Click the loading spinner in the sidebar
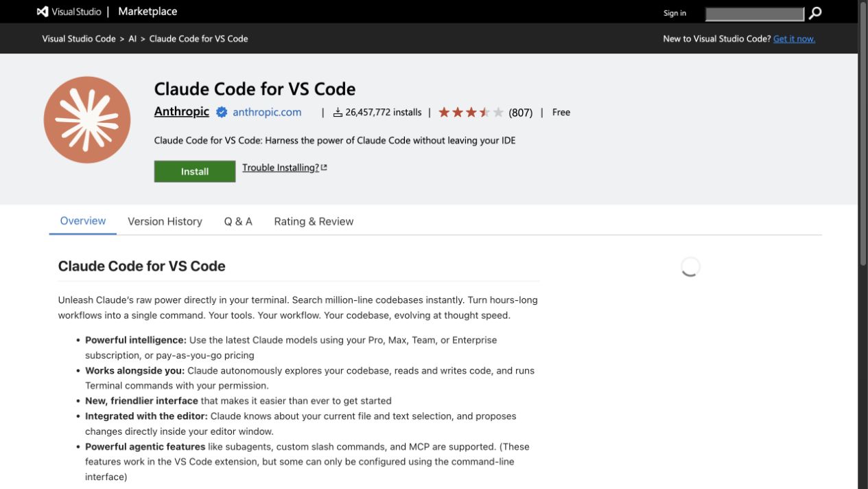868x489 pixels. [x=690, y=267]
